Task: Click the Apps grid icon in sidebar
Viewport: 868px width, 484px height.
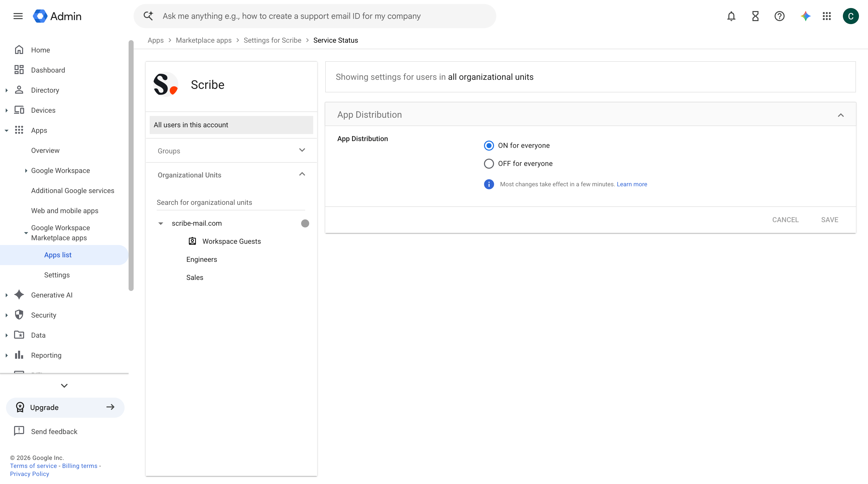Action: [x=19, y=130]
